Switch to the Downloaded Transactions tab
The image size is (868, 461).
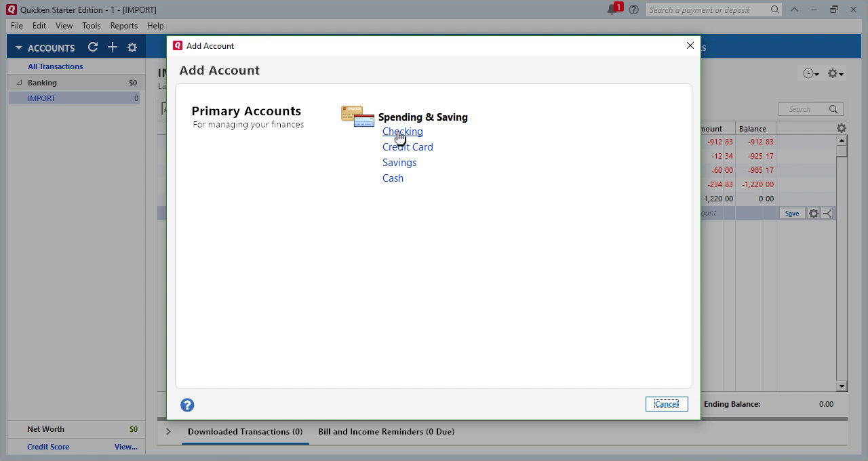pyautogui.click(x=245, y=432)
